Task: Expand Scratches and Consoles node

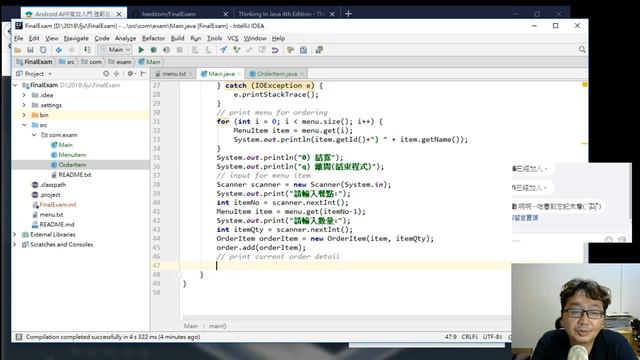Action: pos(15,244)
